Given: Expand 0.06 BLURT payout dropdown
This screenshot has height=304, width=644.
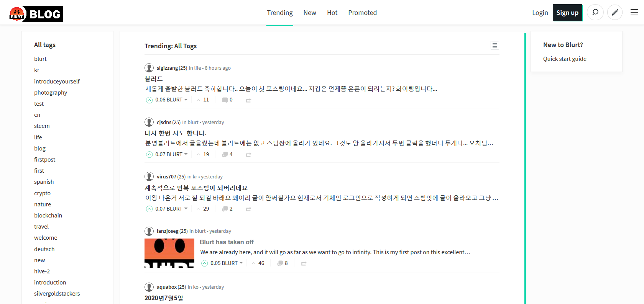Looking at the screenshot, I should 171,100.
